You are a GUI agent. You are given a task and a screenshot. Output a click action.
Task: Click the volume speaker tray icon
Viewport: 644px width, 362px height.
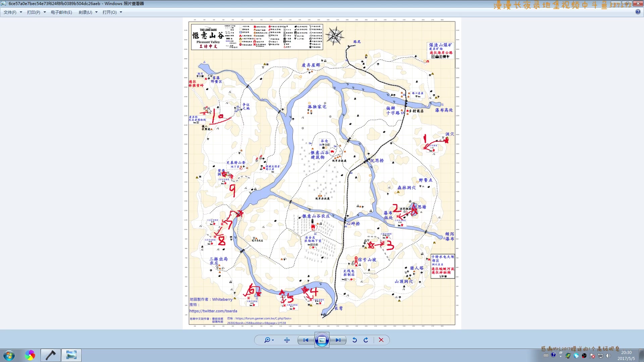[x=608, y=356]
